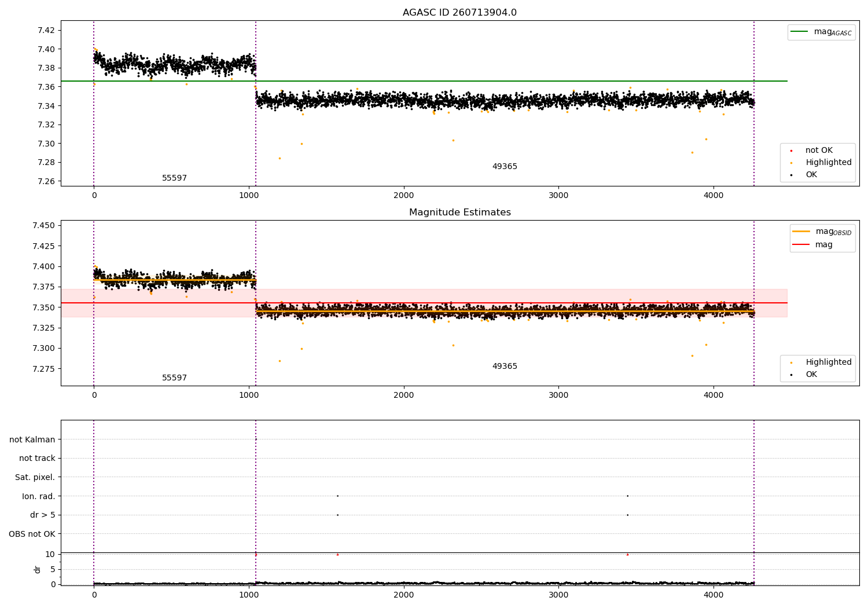Click the '55597' label in the middle plot

tap(174, 378)
